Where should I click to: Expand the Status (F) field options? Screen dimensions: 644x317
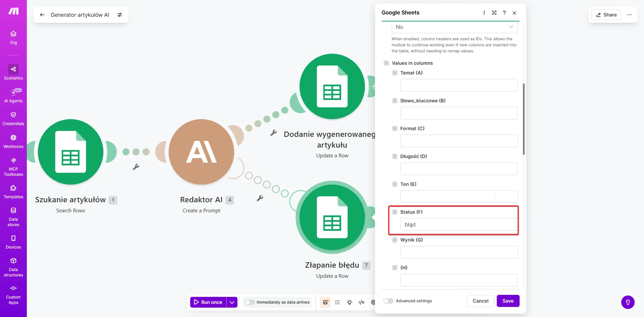395,212
